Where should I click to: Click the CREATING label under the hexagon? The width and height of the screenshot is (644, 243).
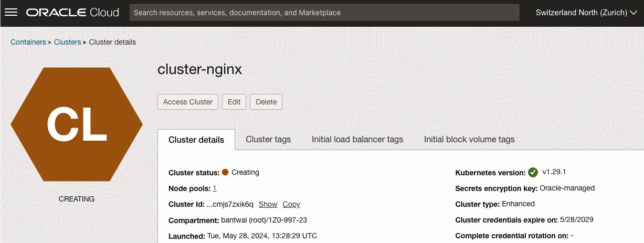(x=77, y=199)
